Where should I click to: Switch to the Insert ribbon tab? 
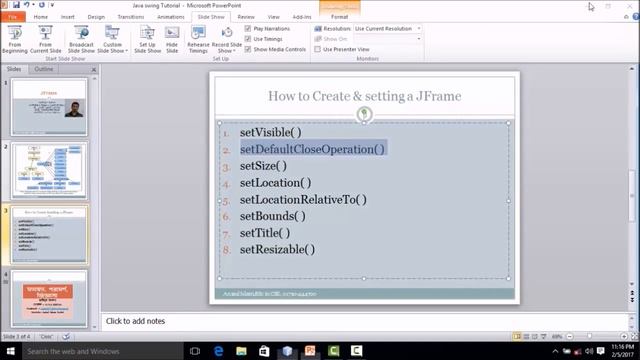click(67, 17)
